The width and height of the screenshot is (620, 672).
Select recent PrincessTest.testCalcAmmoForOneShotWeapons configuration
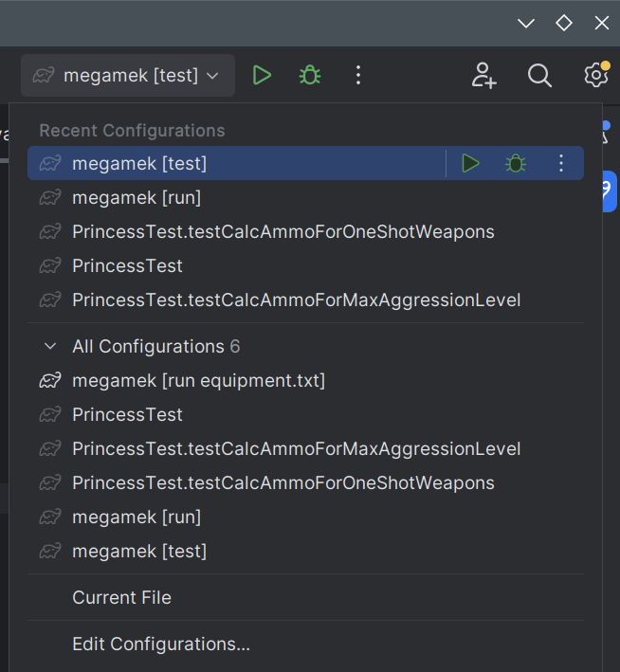click(283, 231)
